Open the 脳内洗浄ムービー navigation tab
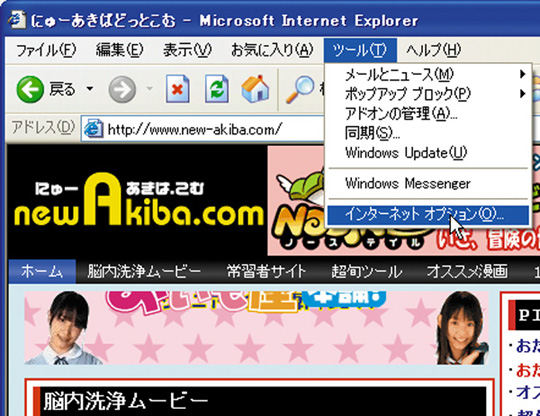540x416 pixels. pyautogui.click(x=144, y=271)
